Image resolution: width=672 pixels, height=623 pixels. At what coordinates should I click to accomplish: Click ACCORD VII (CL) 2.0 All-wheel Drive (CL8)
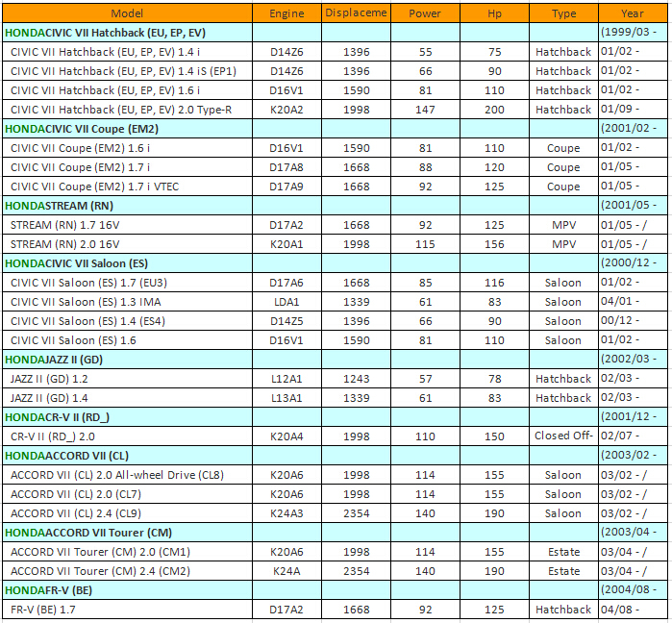[x=127, y=475]
